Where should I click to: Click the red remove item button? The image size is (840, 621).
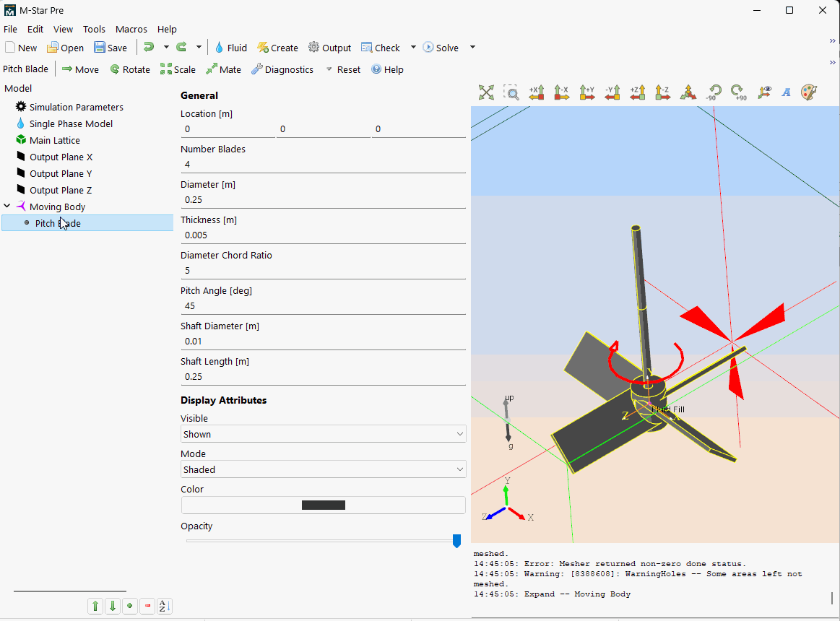[147, 606]
